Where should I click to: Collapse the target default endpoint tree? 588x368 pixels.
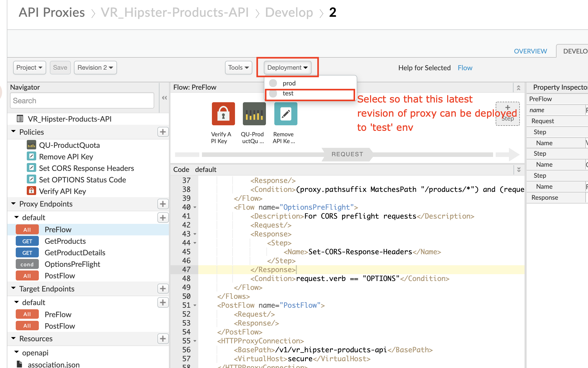pyautogui.click(x=17, y=302)
